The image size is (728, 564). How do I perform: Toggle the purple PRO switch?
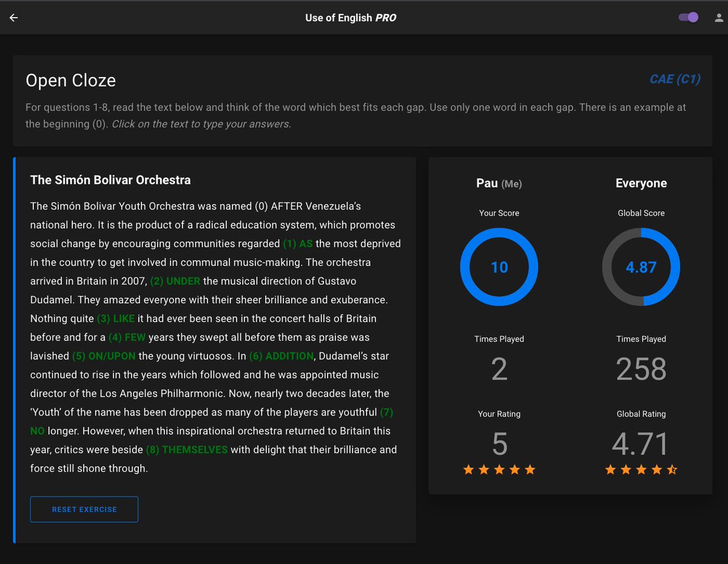(689, 18)
